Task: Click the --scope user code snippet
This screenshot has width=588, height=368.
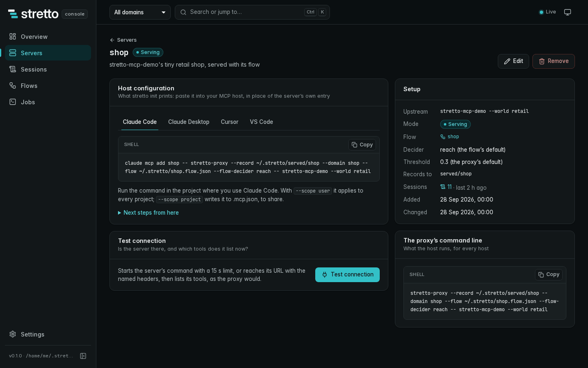Action: (313, 191)
